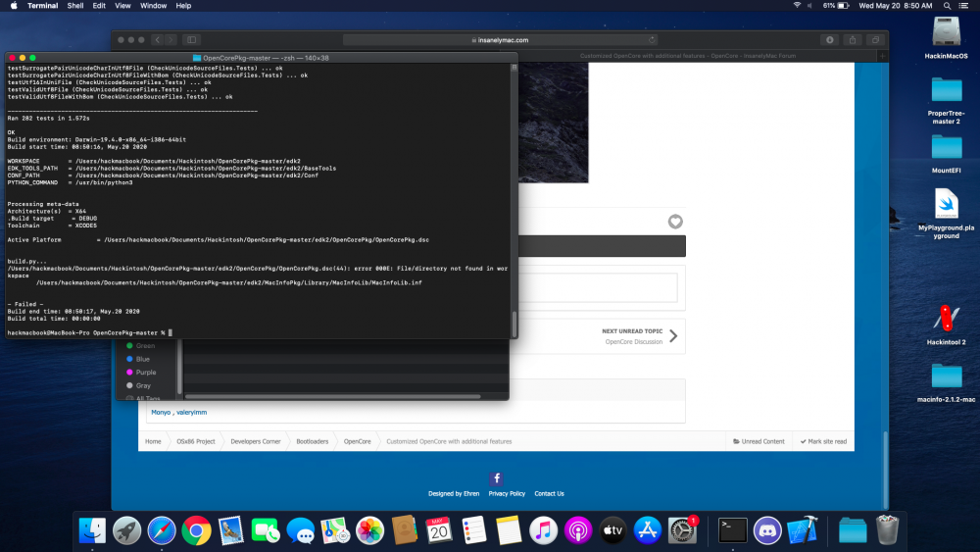Open the Trash in the dock

pyautogui.click(x=887, y=530)
